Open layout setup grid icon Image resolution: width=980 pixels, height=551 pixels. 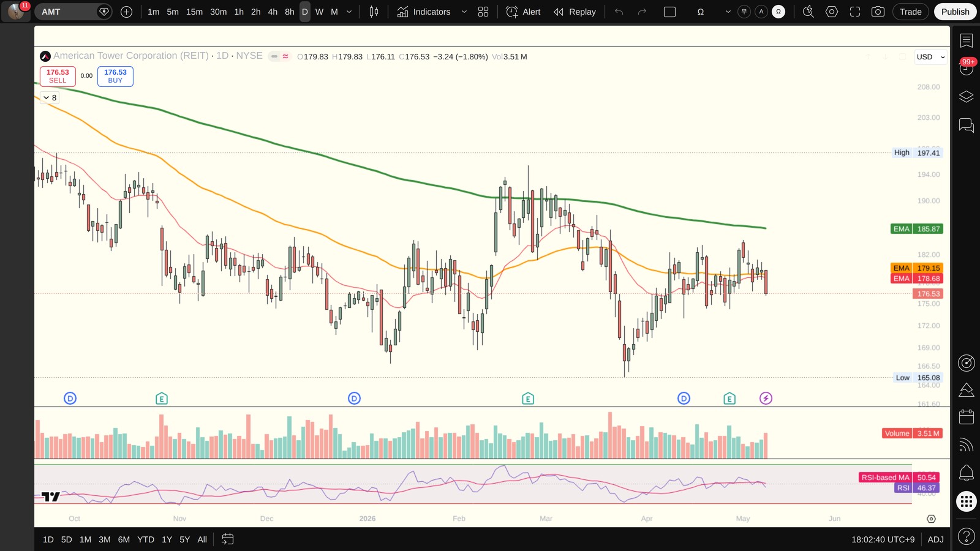(x=483, y=12)
